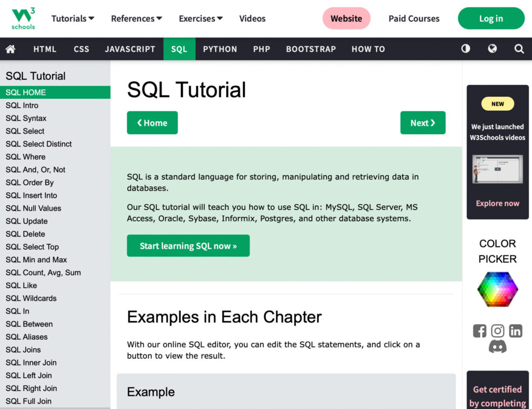The width and height of the screenshot is (532, 409).
Task: Expand the References dropdown menu
Action: (x=137, y=19)
